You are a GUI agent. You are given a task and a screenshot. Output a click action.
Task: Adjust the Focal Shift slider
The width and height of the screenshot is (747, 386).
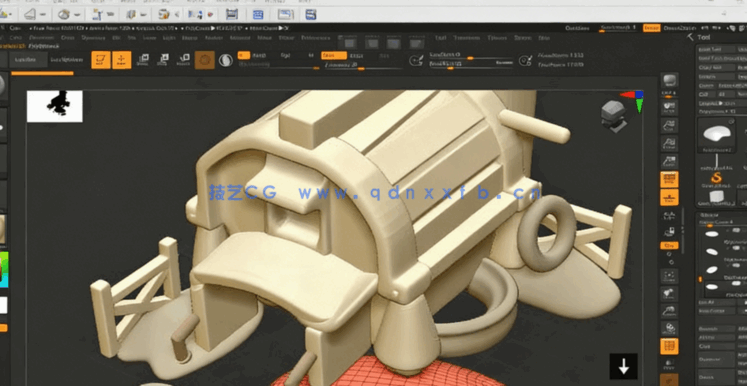[471, 55]
